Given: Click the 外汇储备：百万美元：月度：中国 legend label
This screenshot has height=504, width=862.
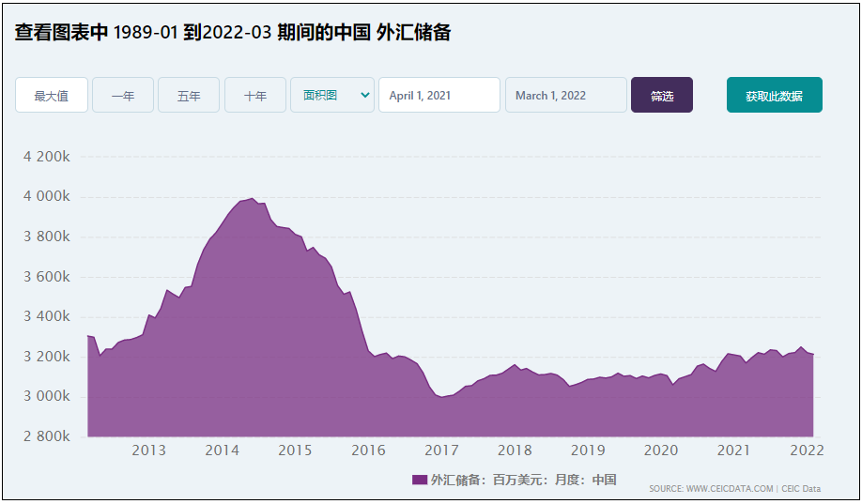Looking at the screenshot, I should click(523, 480).
